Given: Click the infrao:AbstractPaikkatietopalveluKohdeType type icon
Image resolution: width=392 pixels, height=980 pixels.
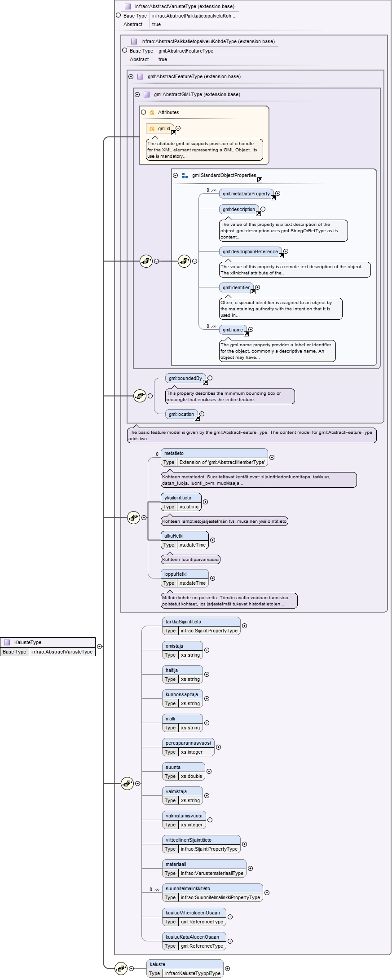Looking at the screenshot, I should tap(134, 41).
